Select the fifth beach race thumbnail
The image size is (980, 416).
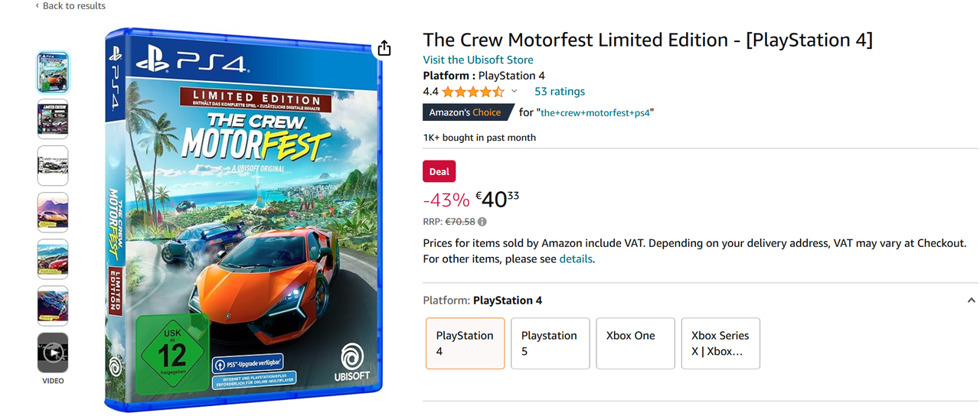[x=53, y=258]
